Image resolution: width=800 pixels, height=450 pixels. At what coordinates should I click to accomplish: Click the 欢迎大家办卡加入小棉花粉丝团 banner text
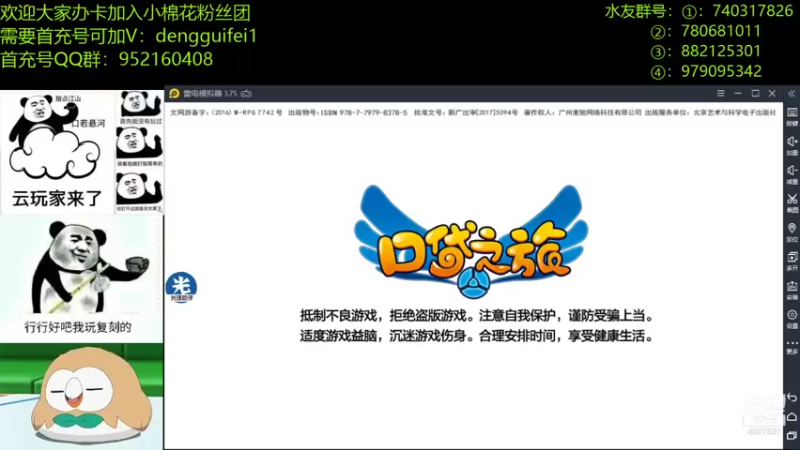(126, 13)
